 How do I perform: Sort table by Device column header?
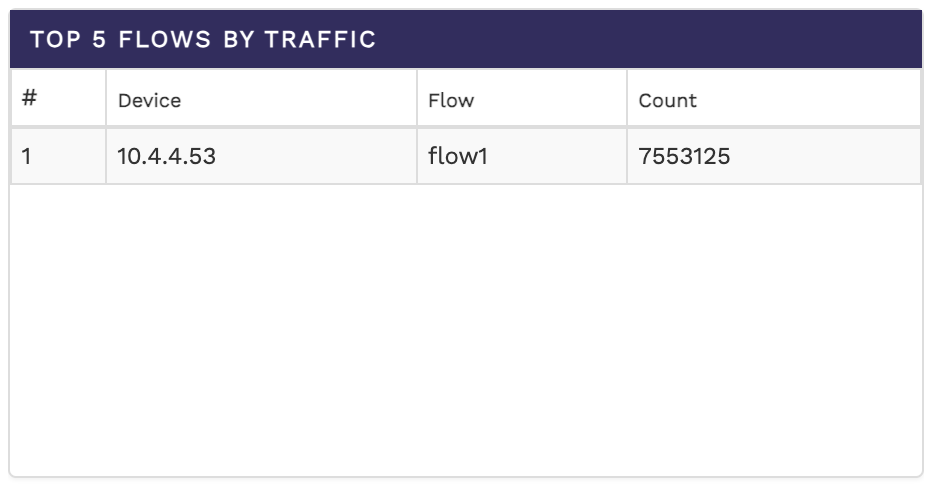point(149,100)
